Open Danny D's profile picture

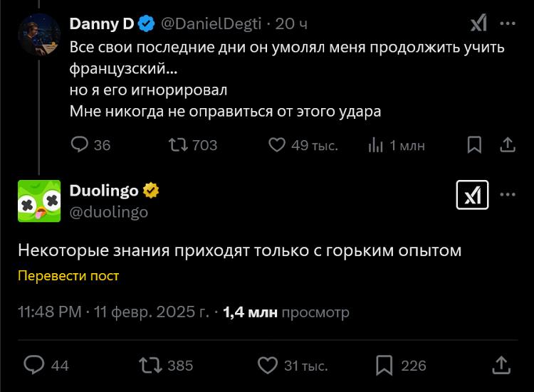tap(38, 33)
